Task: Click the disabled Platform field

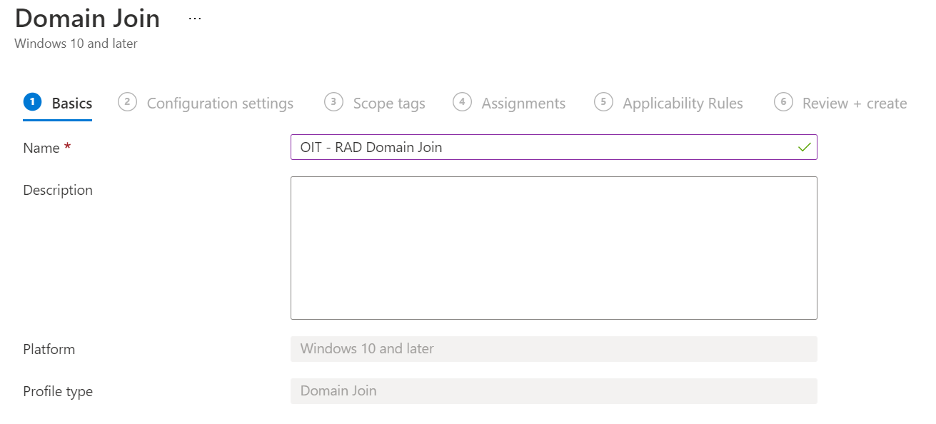Action: coord(553,349)
